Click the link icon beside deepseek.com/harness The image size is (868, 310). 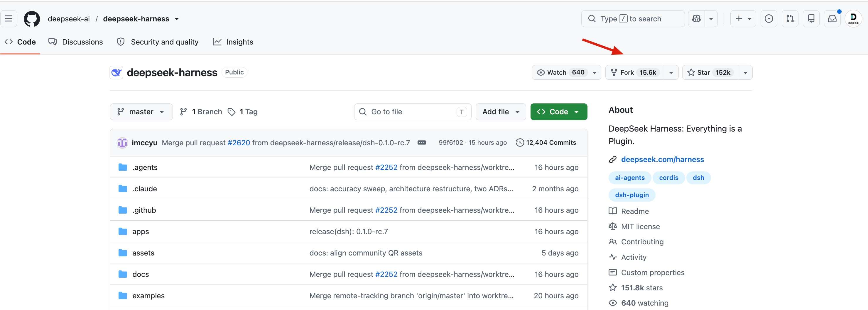tap(613, 160)
